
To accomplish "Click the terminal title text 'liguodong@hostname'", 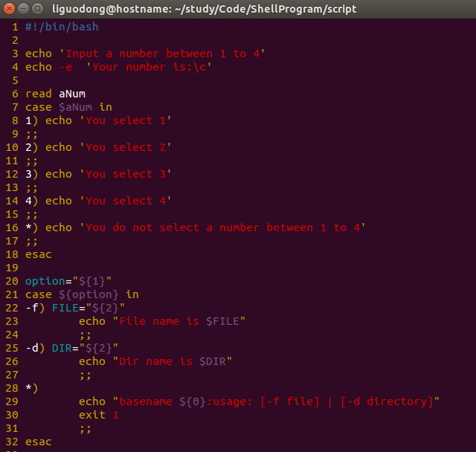I will point(112,9).
